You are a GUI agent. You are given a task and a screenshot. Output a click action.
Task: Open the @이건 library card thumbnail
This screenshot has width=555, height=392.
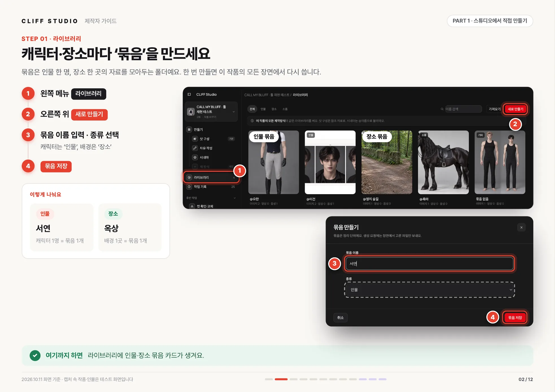pos(330,162)
